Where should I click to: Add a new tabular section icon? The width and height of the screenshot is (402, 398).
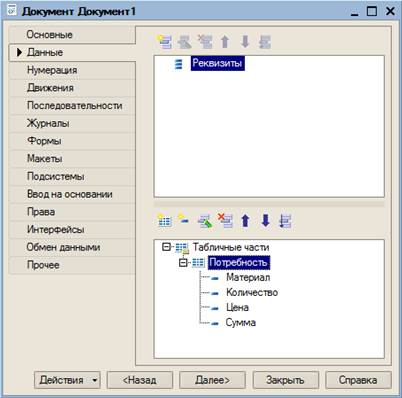164,220
